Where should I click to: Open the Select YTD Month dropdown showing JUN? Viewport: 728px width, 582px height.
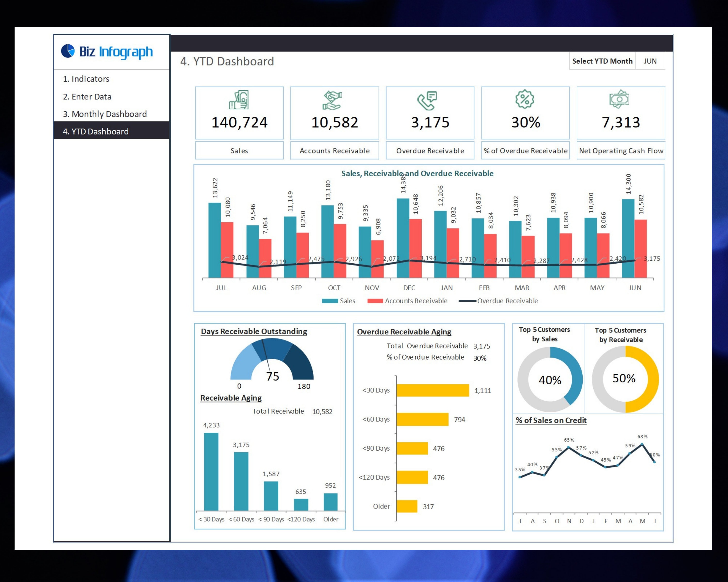pos(650,61)
